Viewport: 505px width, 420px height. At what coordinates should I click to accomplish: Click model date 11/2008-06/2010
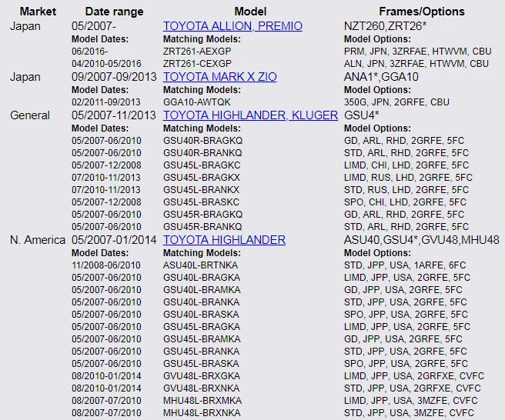pos(106,265)
